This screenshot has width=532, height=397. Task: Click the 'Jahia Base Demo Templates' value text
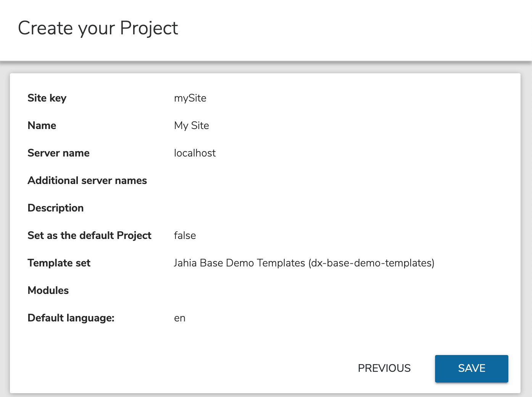point(239,263)
